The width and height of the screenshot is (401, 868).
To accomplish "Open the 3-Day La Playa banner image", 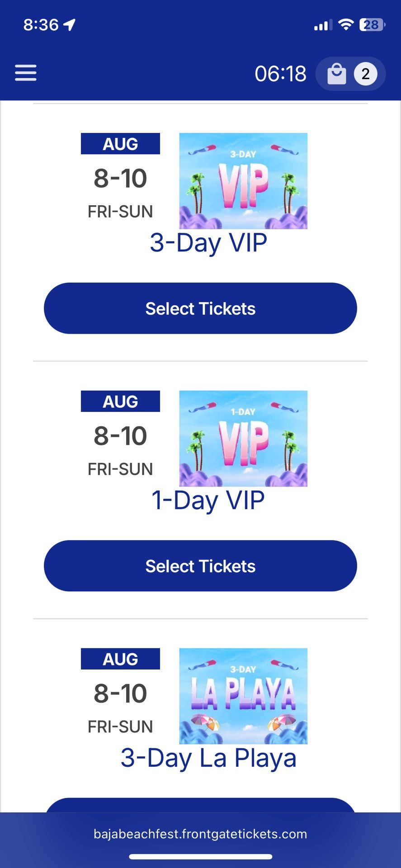I will (x=243, y=696).
